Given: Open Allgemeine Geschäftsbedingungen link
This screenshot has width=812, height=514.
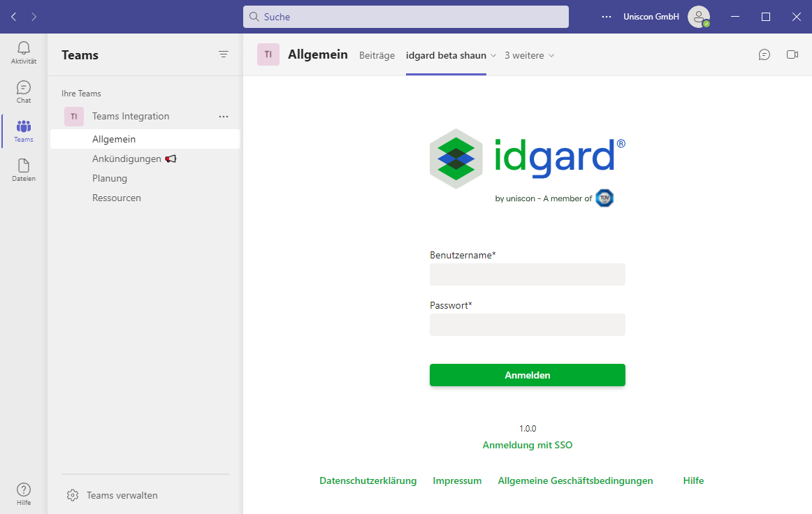Looking at the screenshot, I should (575, 481).
